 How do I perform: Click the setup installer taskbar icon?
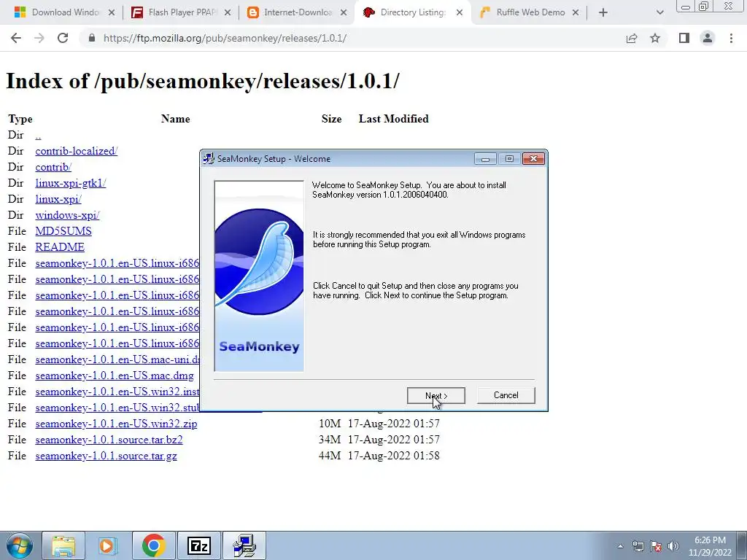(244, 545)
